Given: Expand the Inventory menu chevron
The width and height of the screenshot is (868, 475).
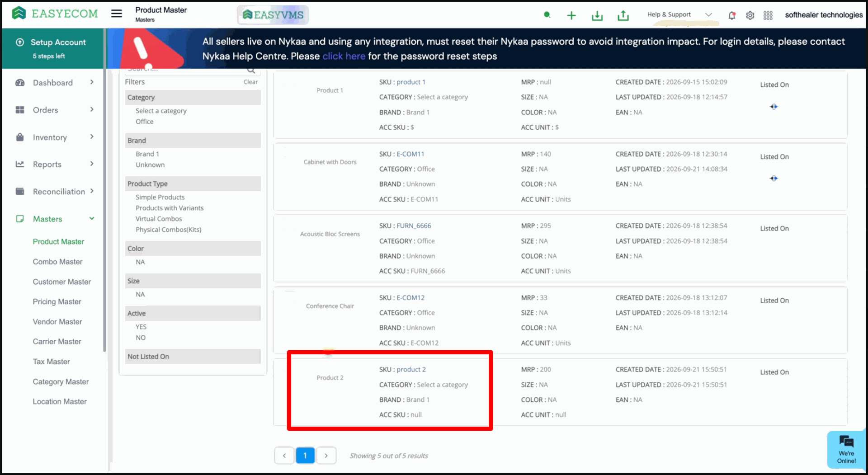Looking at the screenshot, I should (x=92, y=136).
